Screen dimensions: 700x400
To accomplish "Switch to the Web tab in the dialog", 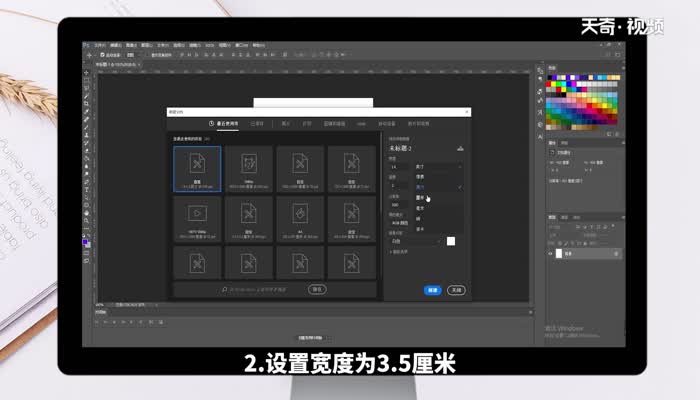I will pos(361,124).
